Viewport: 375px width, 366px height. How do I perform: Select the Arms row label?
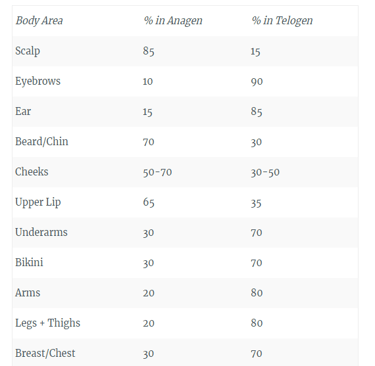pos(28,293)
